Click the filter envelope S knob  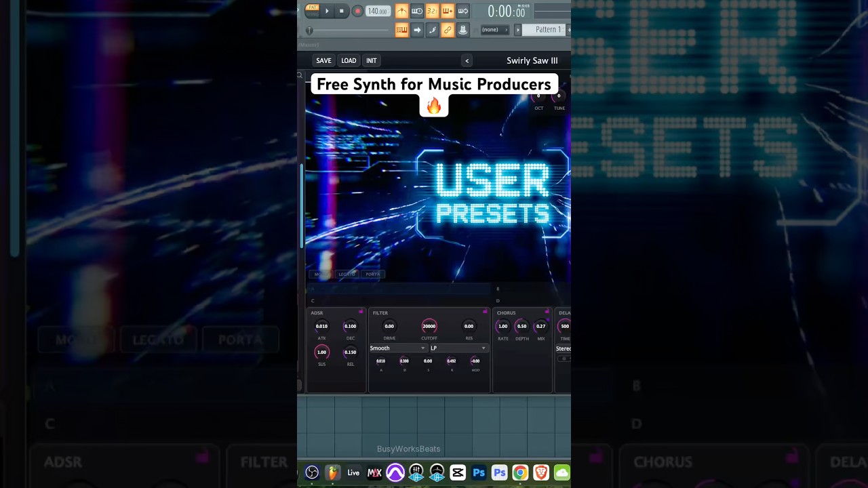(428, 361)
